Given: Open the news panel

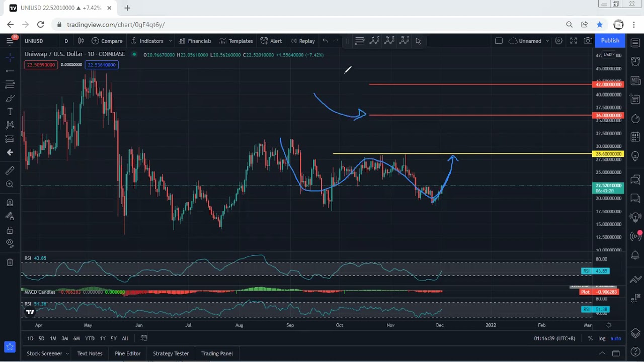Looking at the screenshot, I should (635, 80).
